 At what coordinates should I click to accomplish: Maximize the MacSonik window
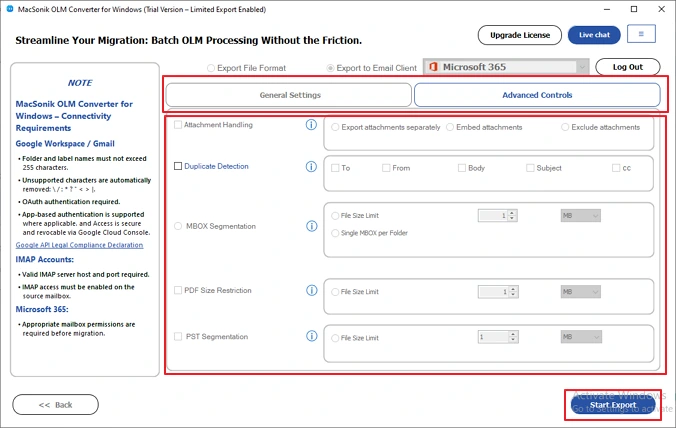click(x=634, y=9)
